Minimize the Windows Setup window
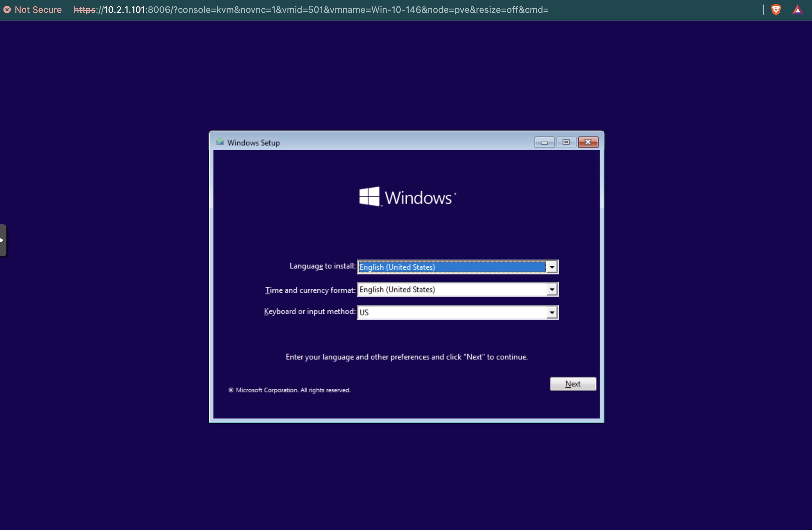The width and height of the screenshot is (812, 530). tap(544, 142)
